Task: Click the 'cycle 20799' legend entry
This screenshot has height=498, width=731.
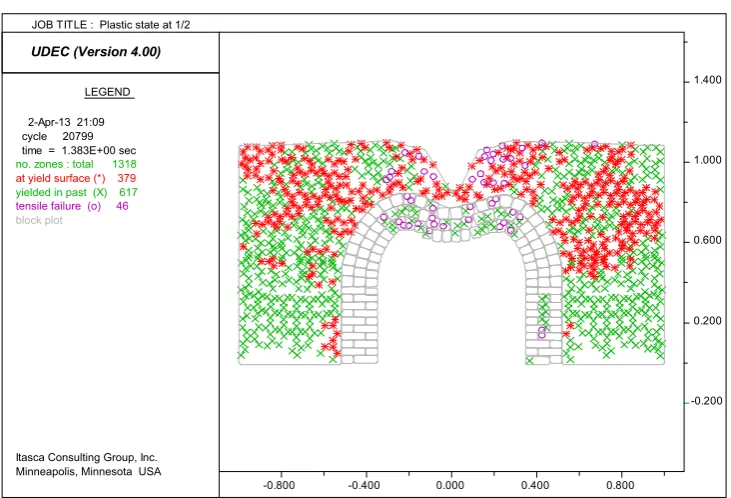Action: click(57, 136)
